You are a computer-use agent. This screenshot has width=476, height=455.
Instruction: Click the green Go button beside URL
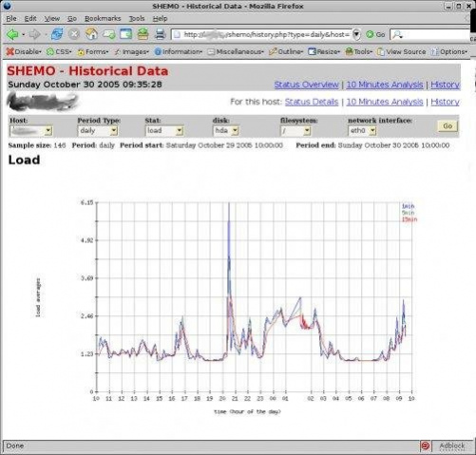pyautogui.click(x=375, y=34)
